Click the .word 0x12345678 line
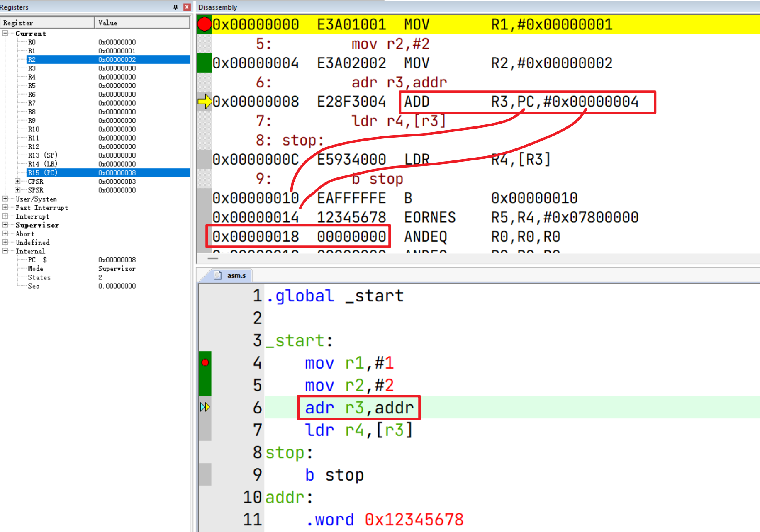 click(385, 520)
